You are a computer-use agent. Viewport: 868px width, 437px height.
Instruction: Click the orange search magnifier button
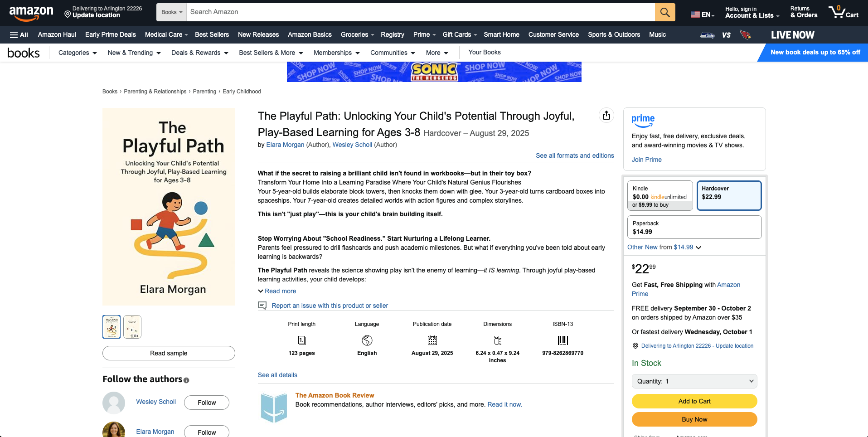[x=664, y=12]
